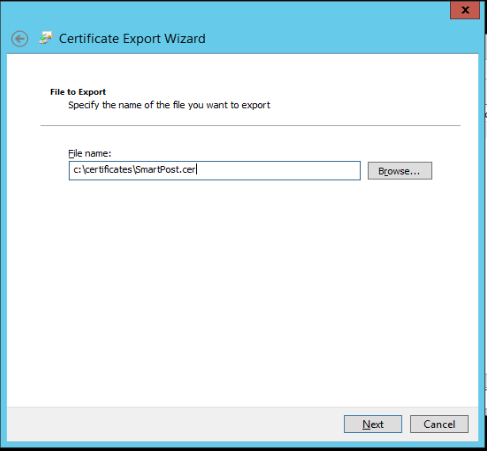This screenshot has width=487, height=451.
Task: Click the Certificate Export Wizard title text
Action: [132, 39]
